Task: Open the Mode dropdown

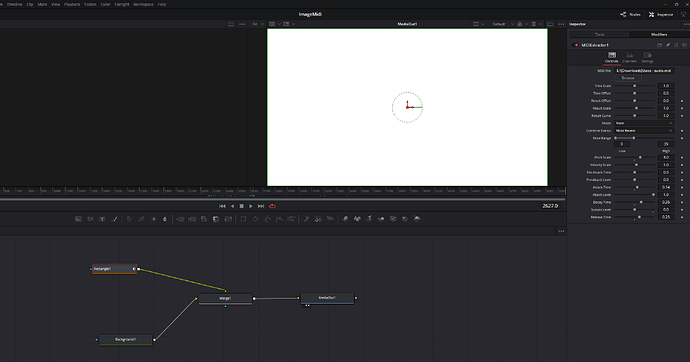Action: [644, 123]
